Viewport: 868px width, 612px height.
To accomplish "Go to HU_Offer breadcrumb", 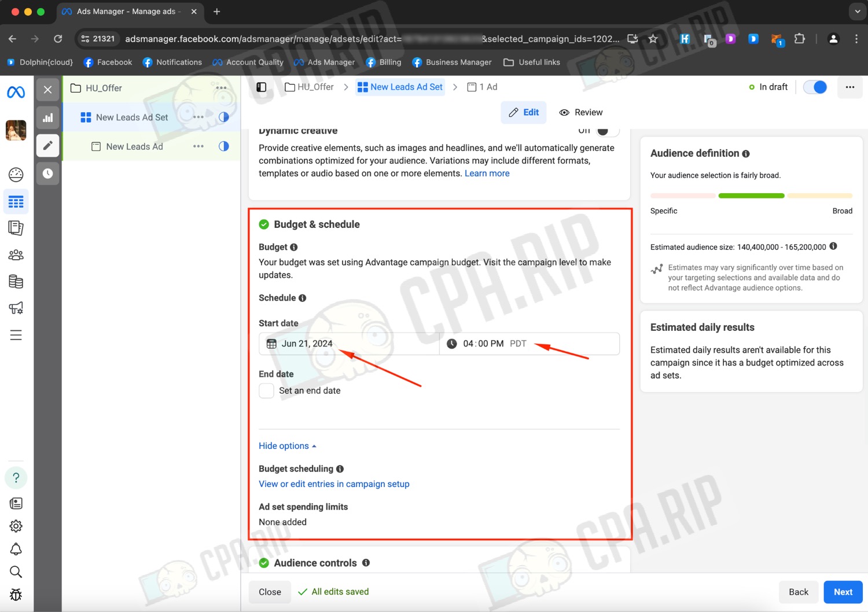I will pos(310,87).
